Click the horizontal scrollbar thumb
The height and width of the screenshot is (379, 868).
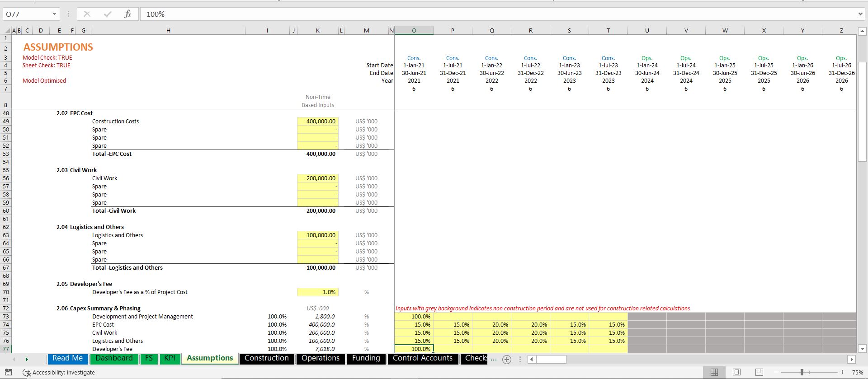point(551,360)
